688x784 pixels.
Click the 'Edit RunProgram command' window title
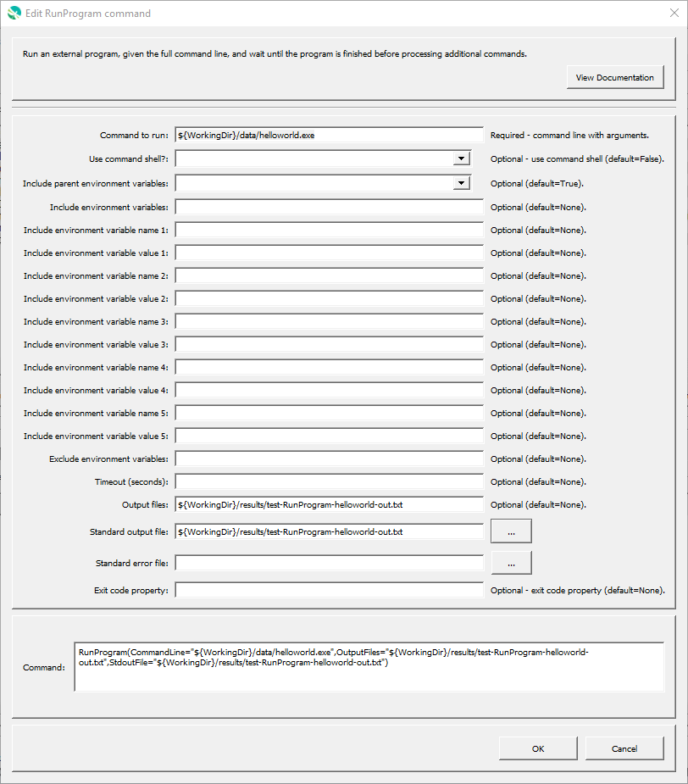pos(88,14)
